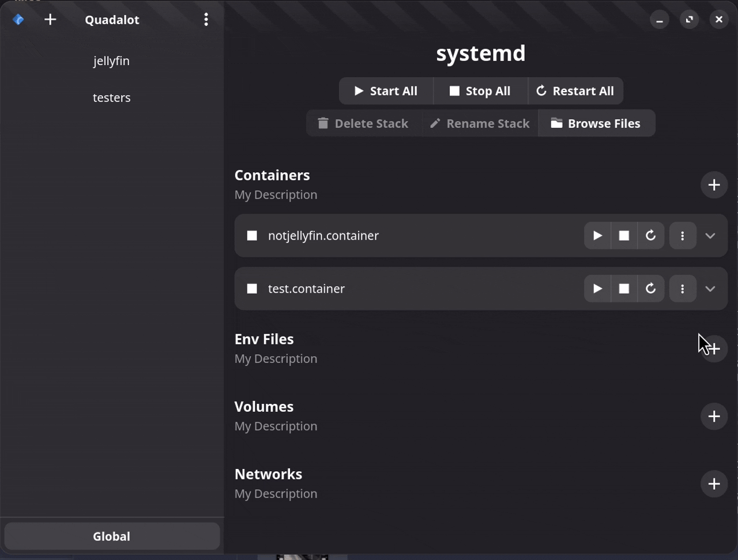The width and height of the screenshot is (738, 560).
Task: Click the blue Quadalot app logo icon
Action: (x=18, y=20)
